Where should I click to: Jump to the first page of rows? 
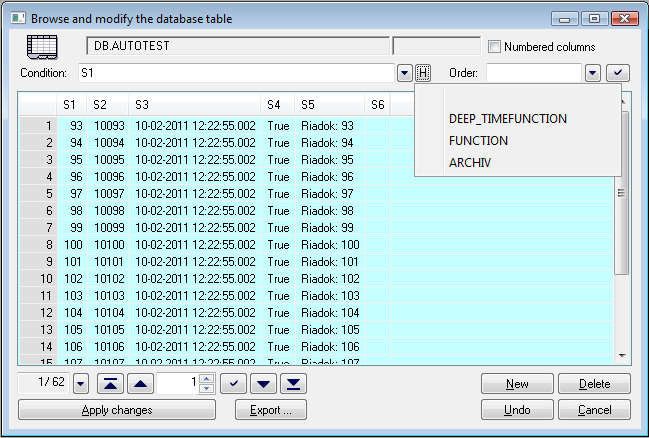click(112, 384)
